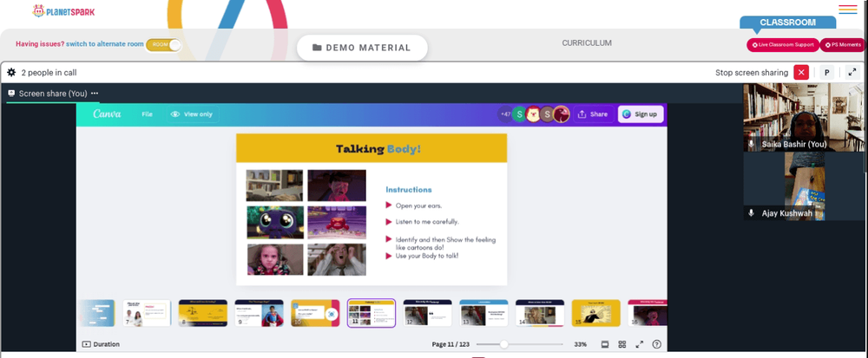Viewport: 868px width, 358px height.
Task: Click the grey S collaborator avatar
Action: click(x=547, y=114)
